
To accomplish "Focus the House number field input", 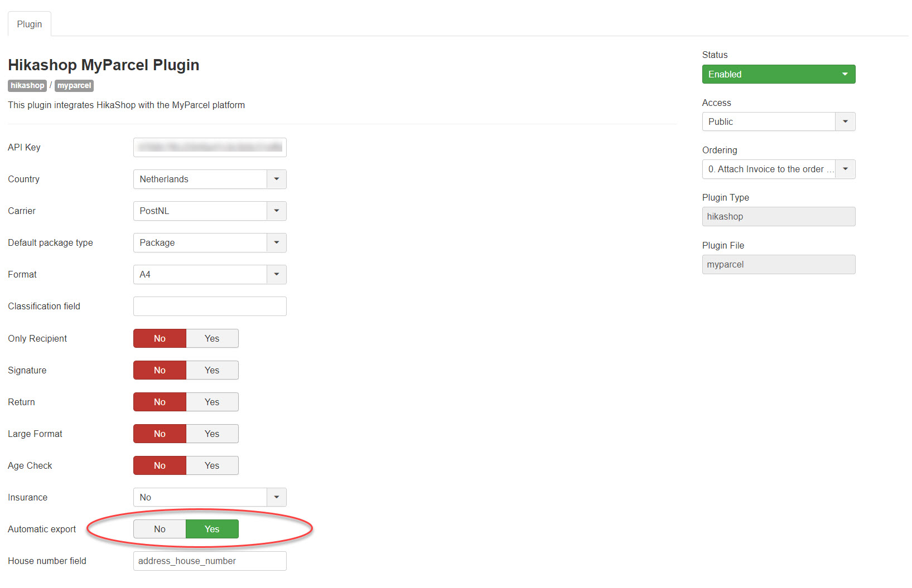I will coord(210,561).
